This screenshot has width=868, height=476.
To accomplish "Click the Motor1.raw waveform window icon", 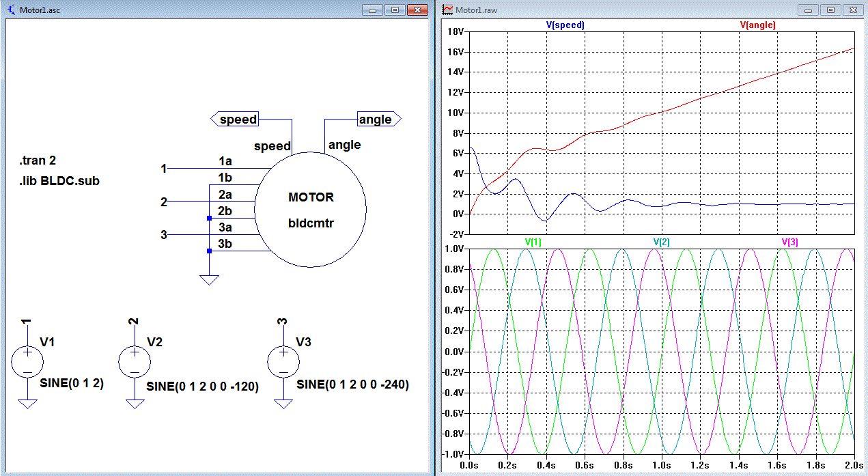I will coord(448,10).
